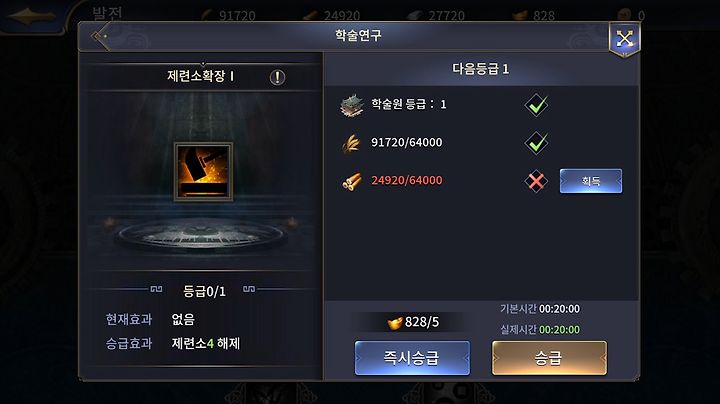This screenshot has height=404, width=720.
Task: Click the green checkmark for 학술원 등급
Action: click(x=536, y=105)
